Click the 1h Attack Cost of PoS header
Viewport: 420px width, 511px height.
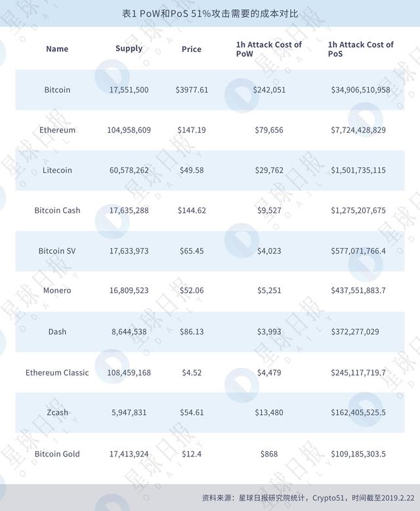(360, 49)
